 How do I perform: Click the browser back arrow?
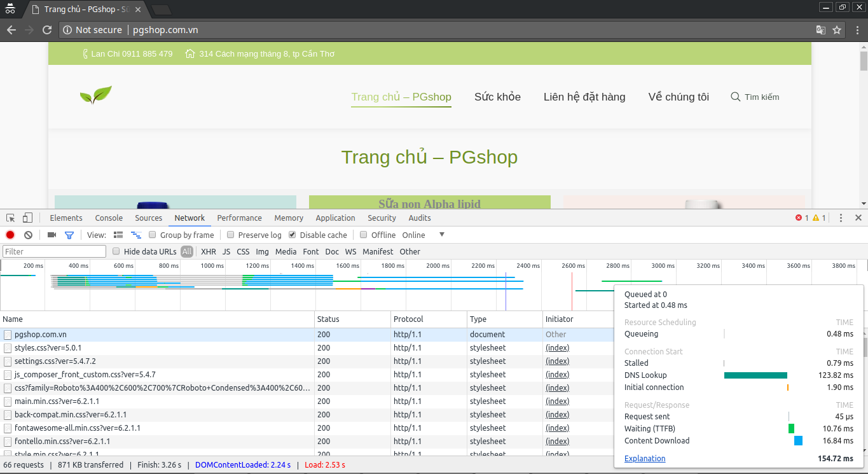click(11, 30)
